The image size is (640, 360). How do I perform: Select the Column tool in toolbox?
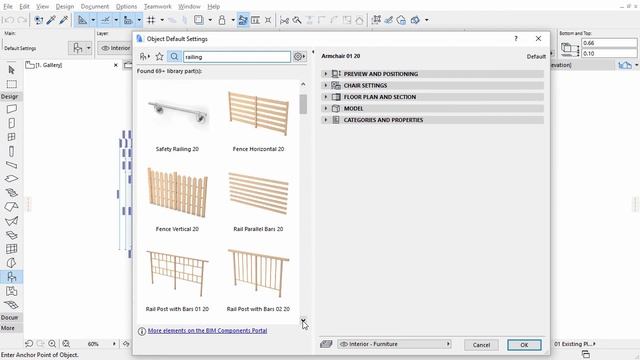[x=11, y=151]
